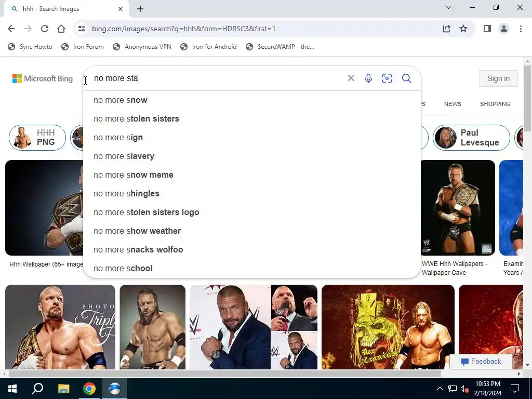
Task: Click Sign in button
Action: coord(498,78)
